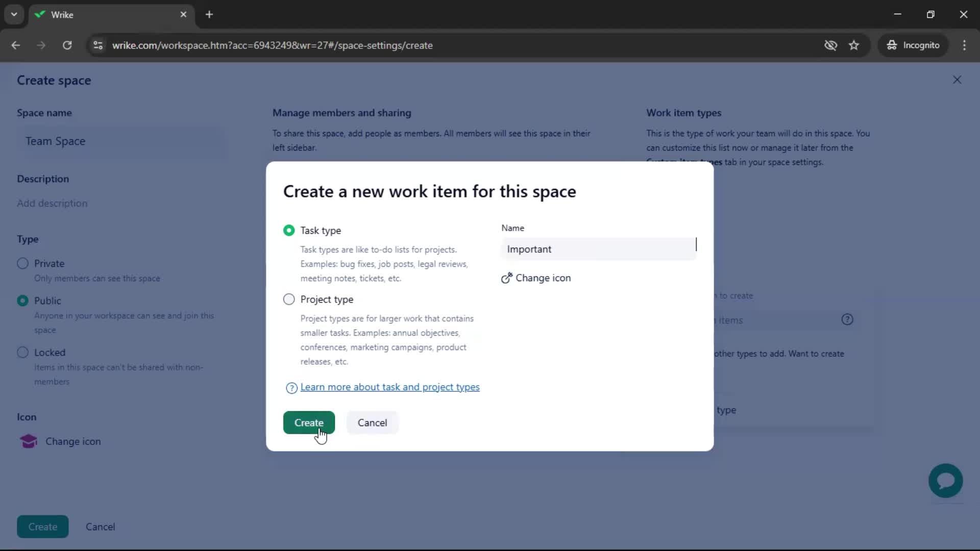Viewport: 980px width, 551px height.
Task: Select the Wrike browser tab
Action: point(111,15)
